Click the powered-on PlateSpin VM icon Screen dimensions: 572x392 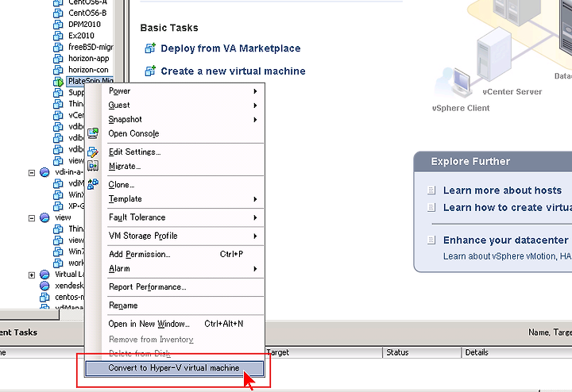pos(58,82)
